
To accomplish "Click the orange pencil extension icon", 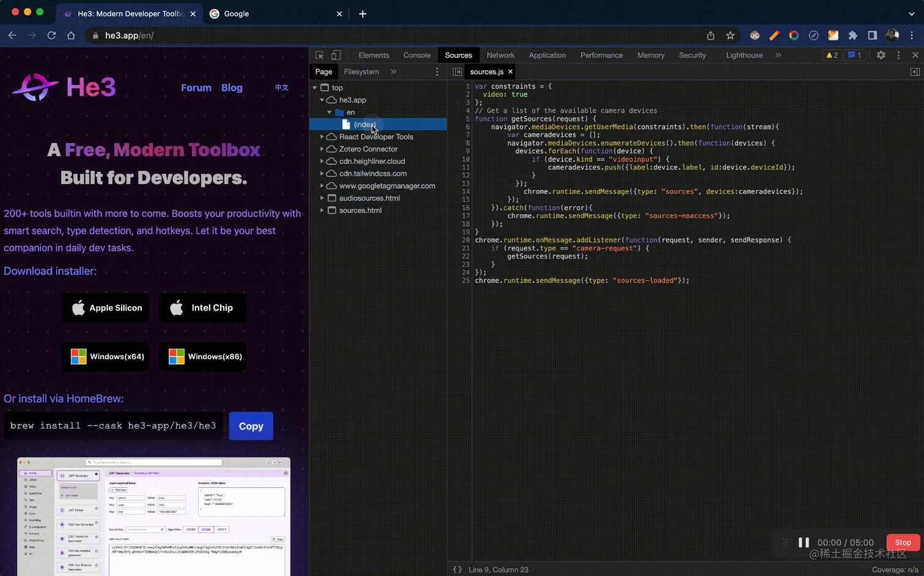I will (774, 35).
